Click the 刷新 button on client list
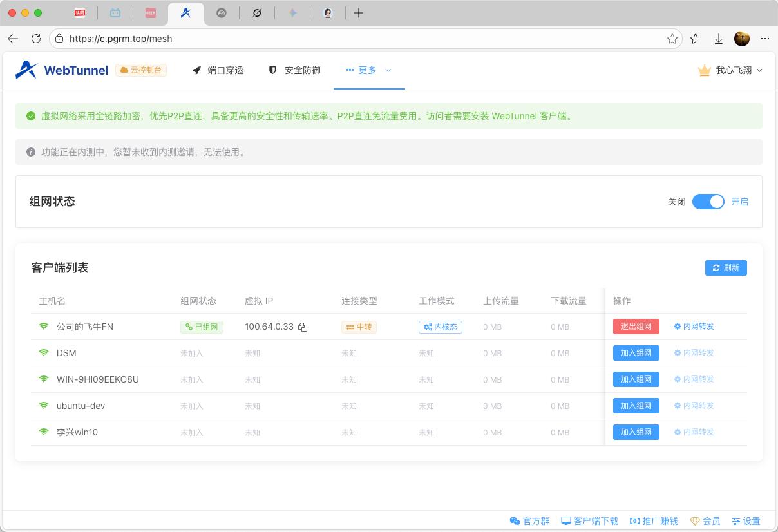 (x=726, y=267)
